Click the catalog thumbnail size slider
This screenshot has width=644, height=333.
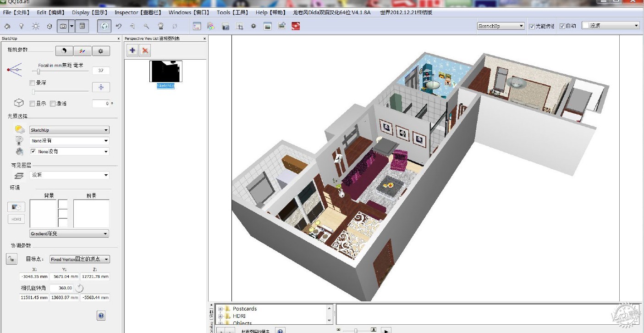[356, 330]
